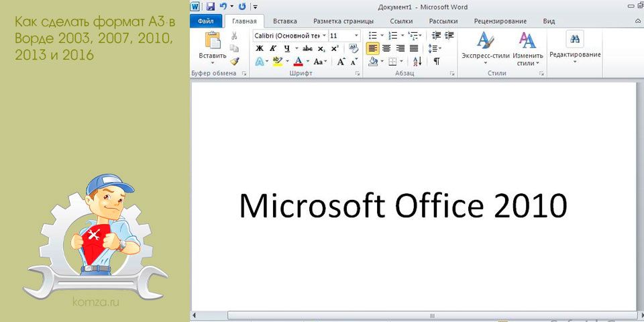
Task: Increase font size with large A
Action: (341, 62)
